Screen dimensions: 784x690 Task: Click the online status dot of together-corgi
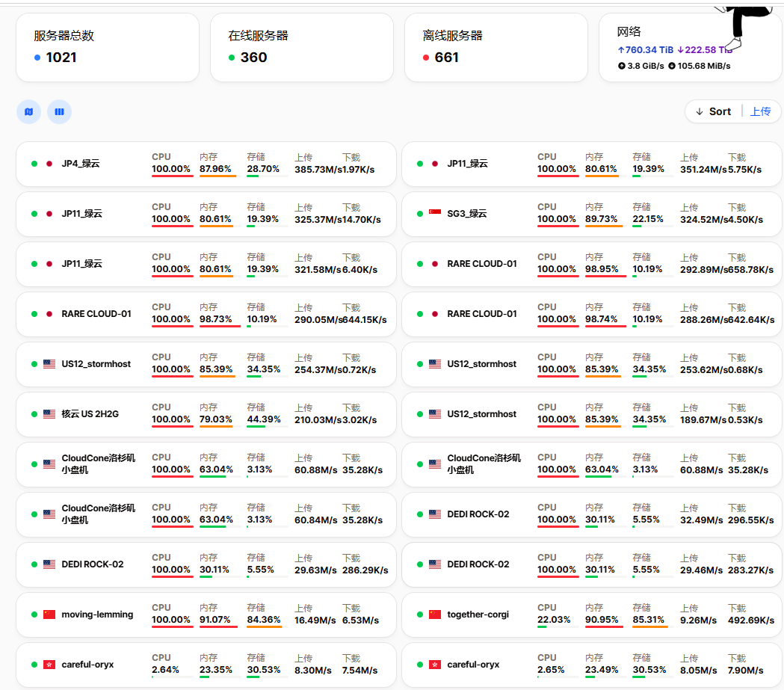click(420, 614)
